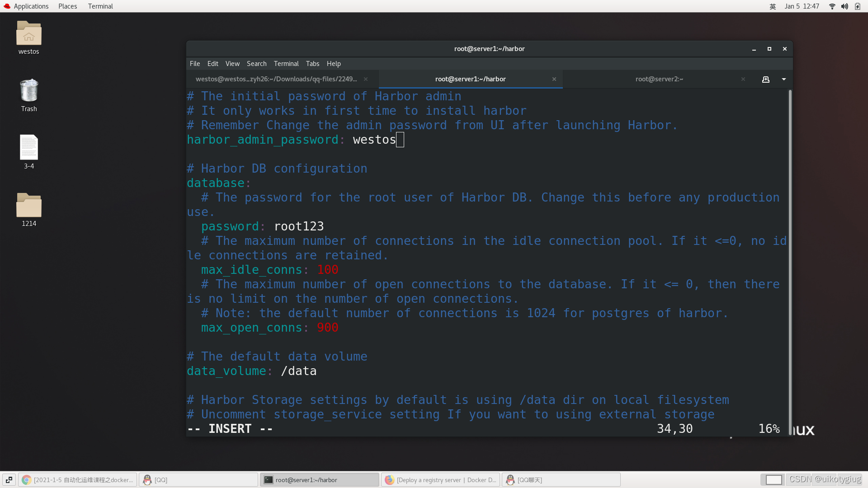Click the terminal vertical scrollbar

click(x=790, y=262)
